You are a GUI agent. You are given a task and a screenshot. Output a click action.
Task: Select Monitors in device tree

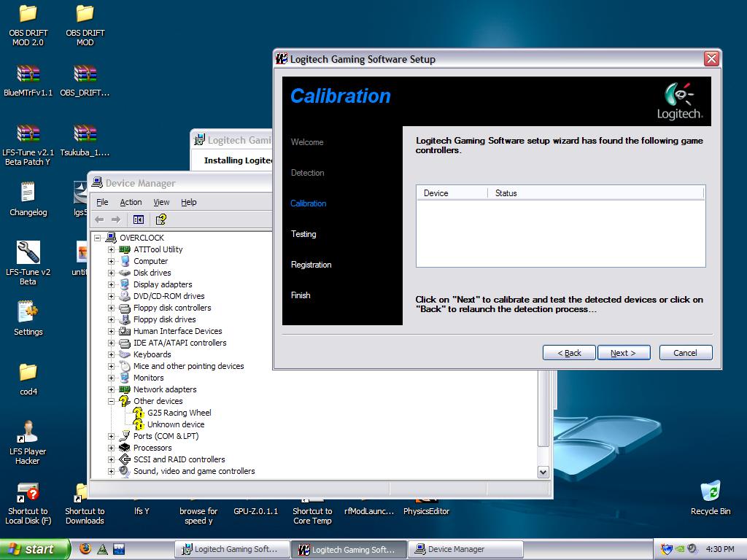[148, 378]
